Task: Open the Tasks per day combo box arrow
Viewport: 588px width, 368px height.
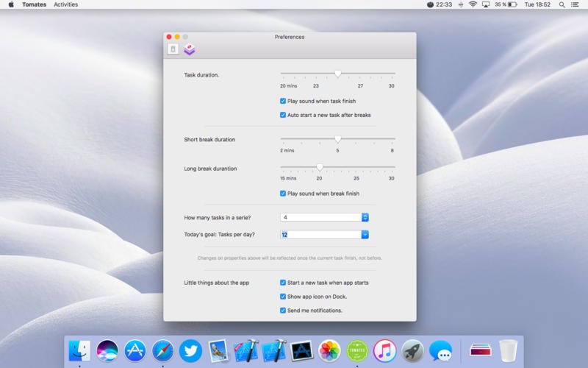Action: click(x=365, y=235)
